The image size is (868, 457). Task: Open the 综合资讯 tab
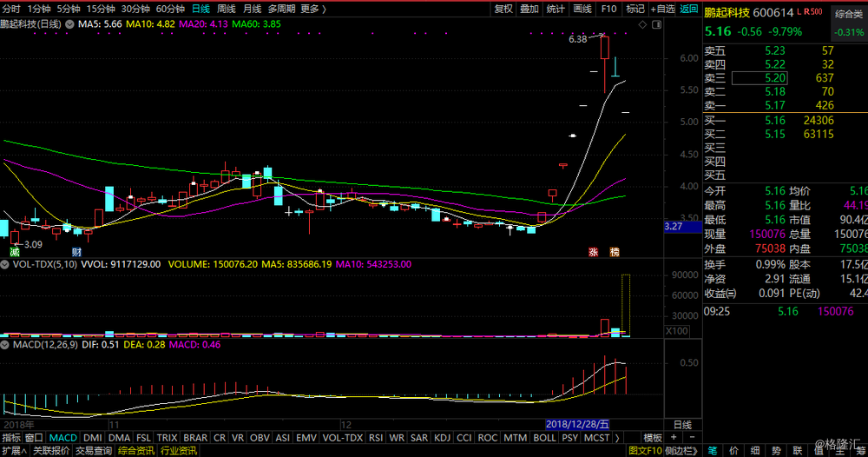(x=136, y=451)
